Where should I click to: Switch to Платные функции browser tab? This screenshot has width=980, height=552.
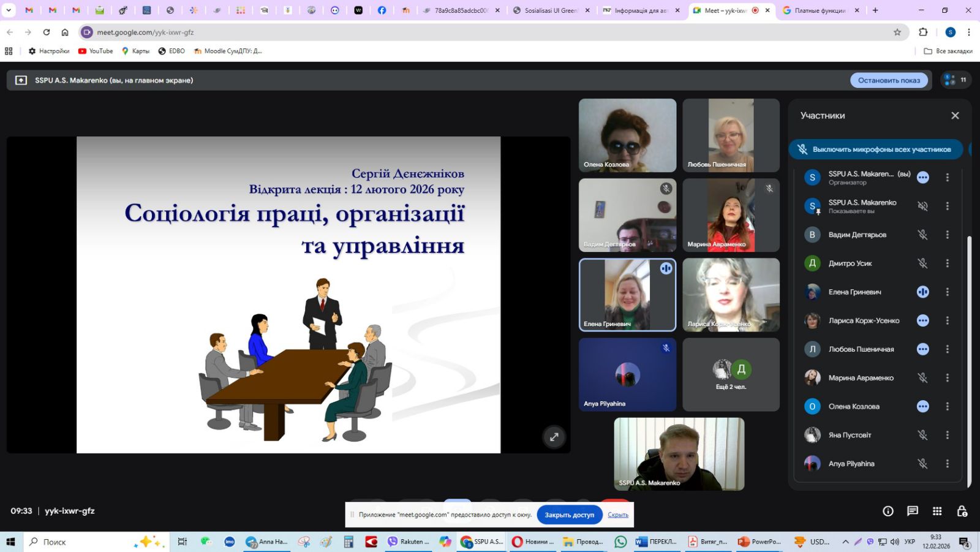820,10
